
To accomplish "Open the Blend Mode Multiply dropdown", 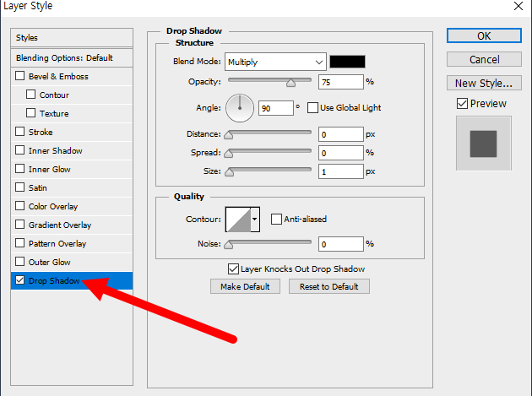I will (275, 62).
